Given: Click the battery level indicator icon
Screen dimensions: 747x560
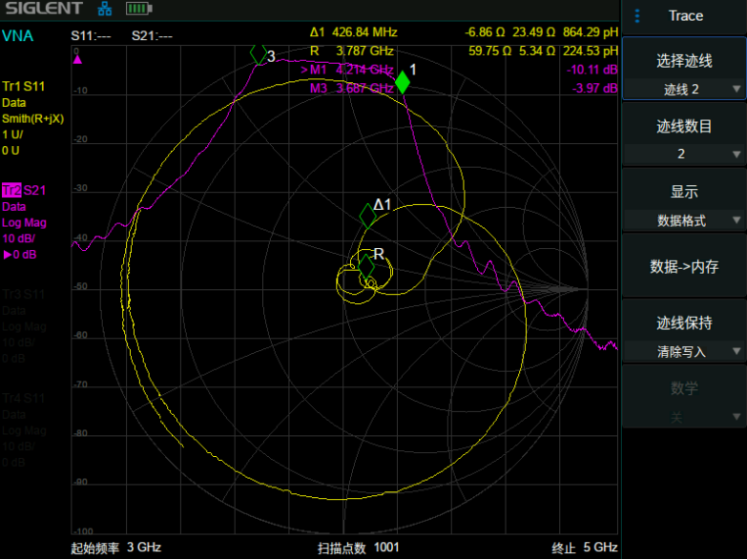Looking at the screenshot, I should tap(138, 10).
